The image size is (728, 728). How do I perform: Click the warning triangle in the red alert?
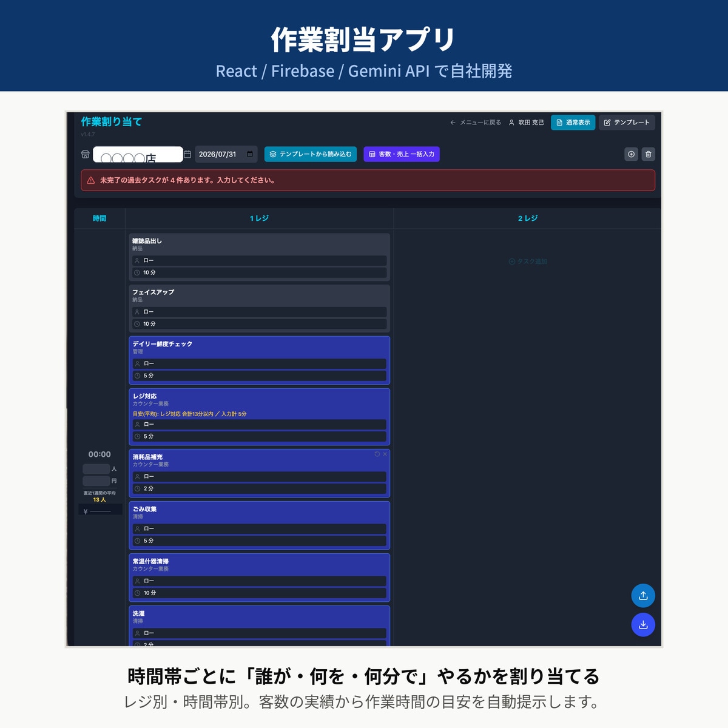91,180
